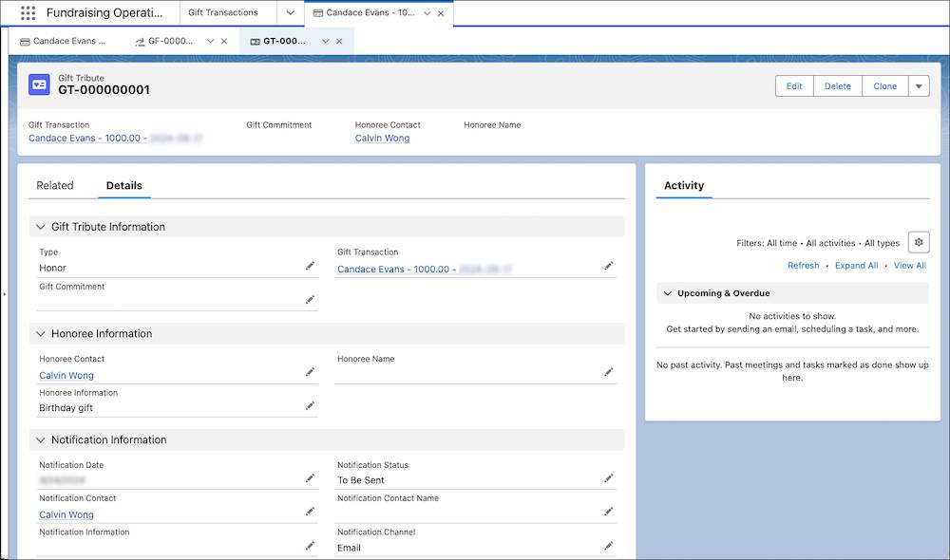Image resolution: width=950 pixels, height=560 pixels.
Task: Open the GT-000 subtab dropdown arrow
Action: pos(325,41)
